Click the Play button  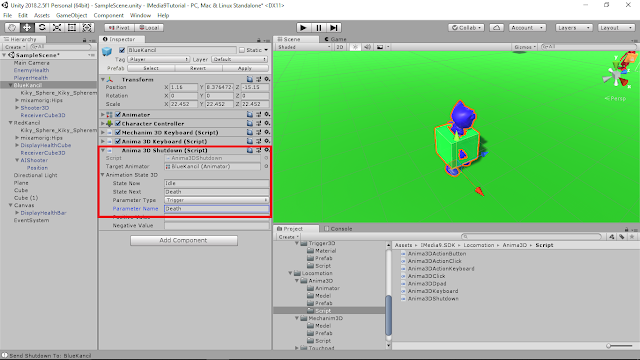point(303,27)
